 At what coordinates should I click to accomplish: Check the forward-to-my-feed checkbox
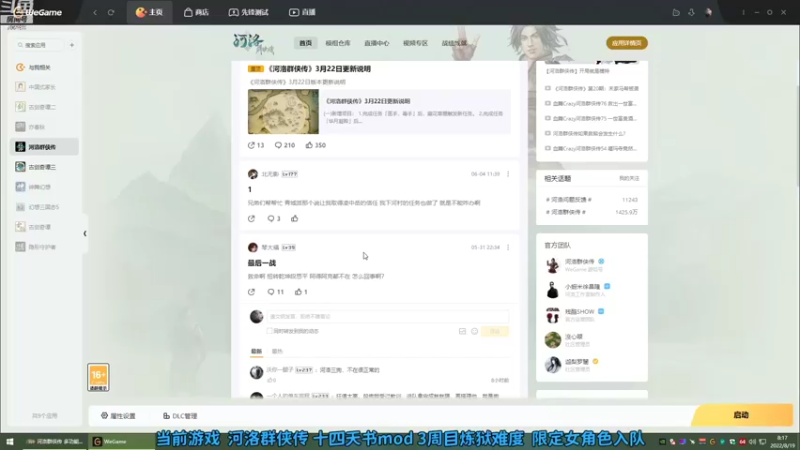coord(269,331)
